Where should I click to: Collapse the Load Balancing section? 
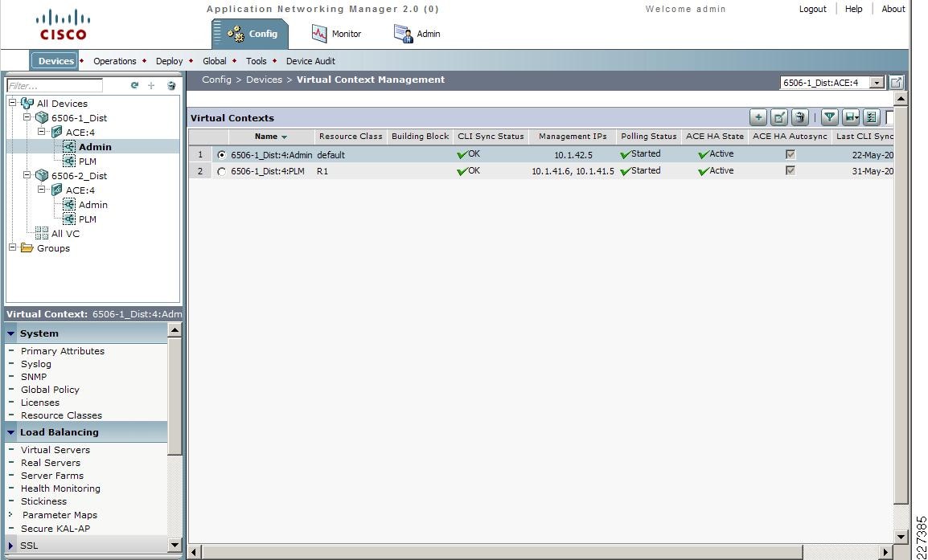(x=11, y=432)
